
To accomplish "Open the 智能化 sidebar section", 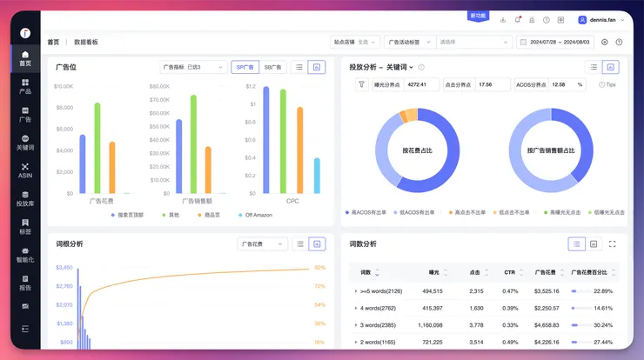I will pos(25,255).
